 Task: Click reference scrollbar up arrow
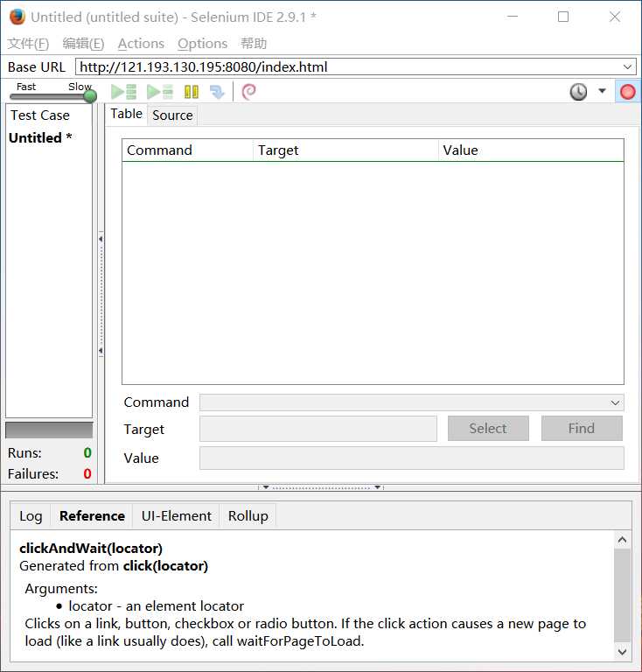point(622,540)
